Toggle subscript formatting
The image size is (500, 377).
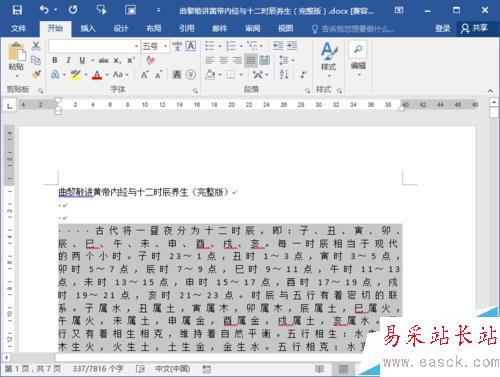pos(117,61)
